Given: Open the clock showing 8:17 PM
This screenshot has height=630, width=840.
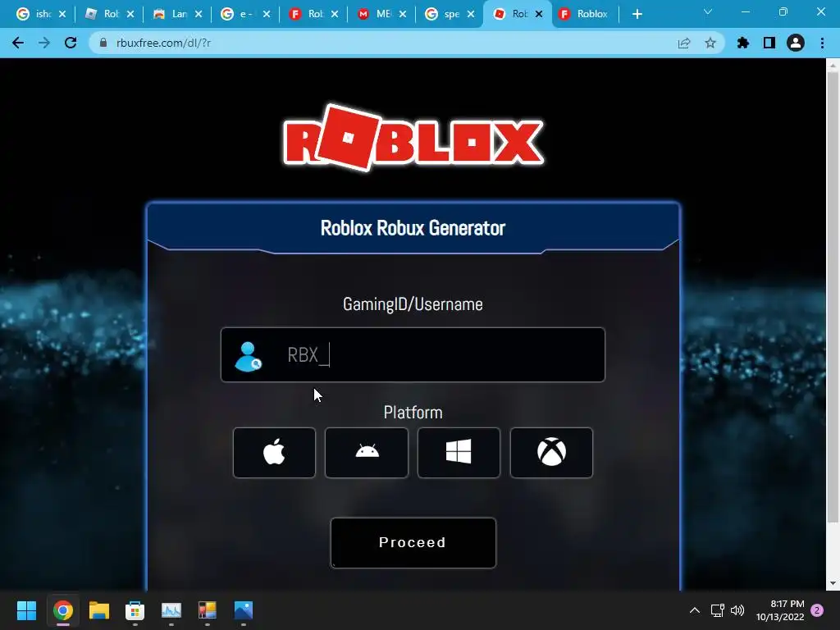Looking at the screenshot, I should tap(780, 610).
